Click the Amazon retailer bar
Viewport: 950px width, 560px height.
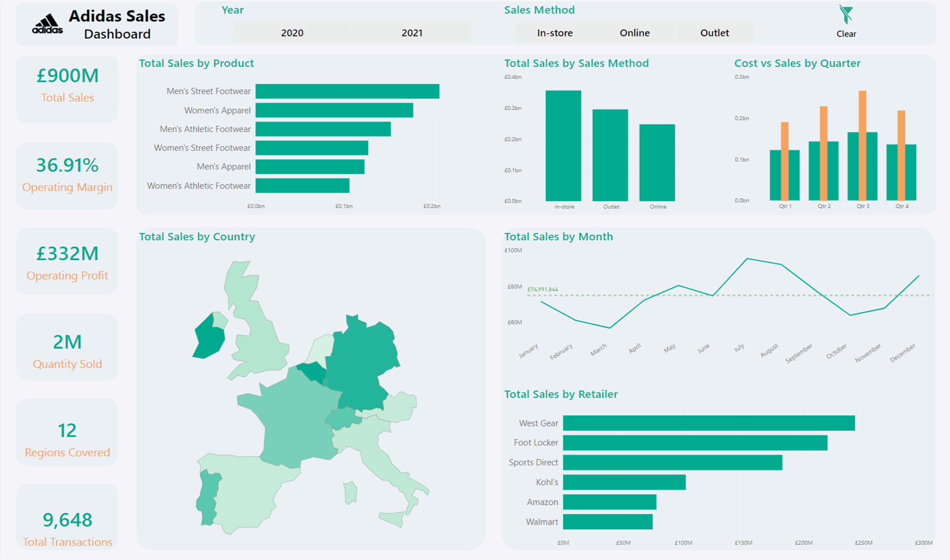(610, 502)
